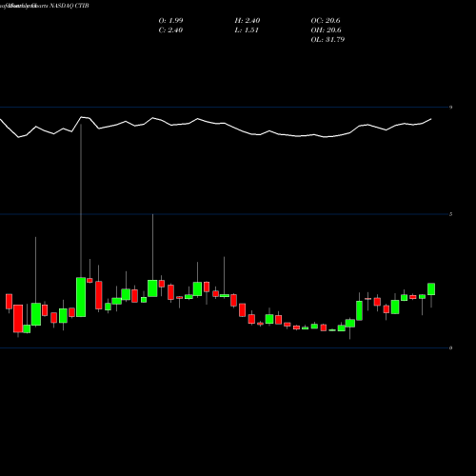Click the y-axis label 5
The width and height of the screenshot is (476, 476).
pos(450,214)
